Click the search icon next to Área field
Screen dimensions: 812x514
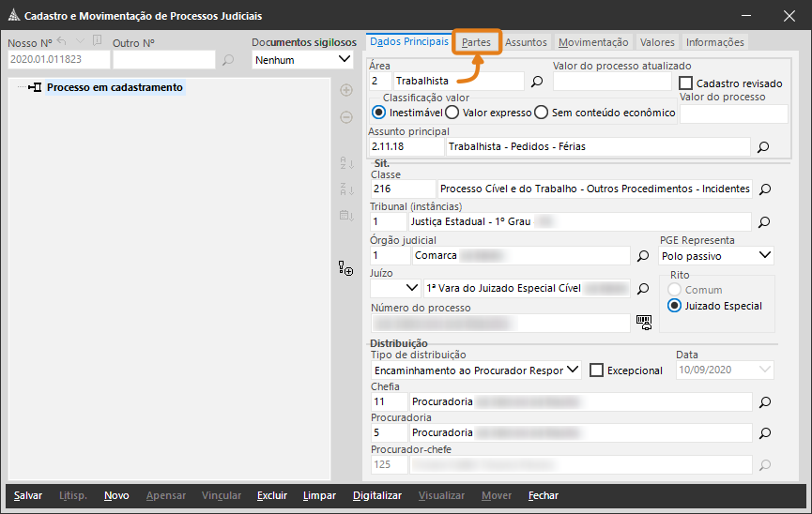click(x=537, y=82)
